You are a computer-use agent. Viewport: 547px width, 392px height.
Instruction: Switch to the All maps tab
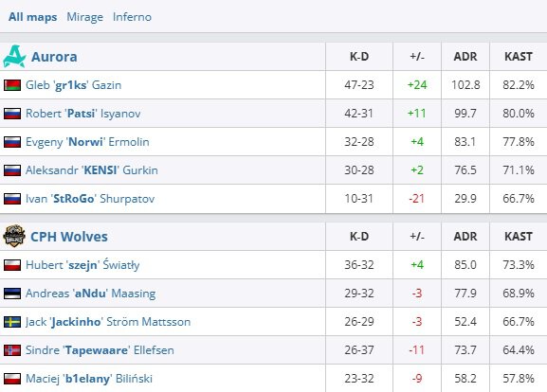33,17
